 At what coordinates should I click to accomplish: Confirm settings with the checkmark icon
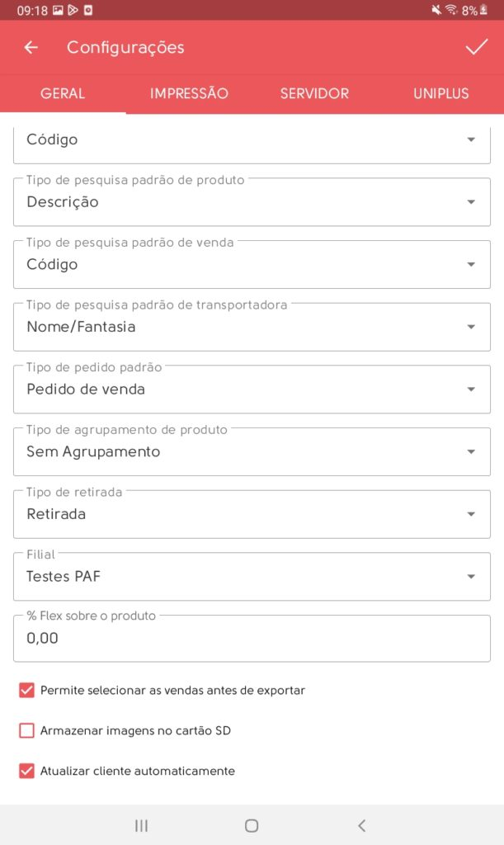477,48
